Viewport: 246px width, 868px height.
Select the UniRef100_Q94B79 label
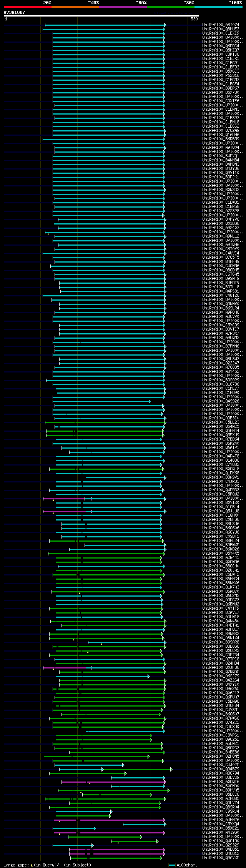(221, 769)
